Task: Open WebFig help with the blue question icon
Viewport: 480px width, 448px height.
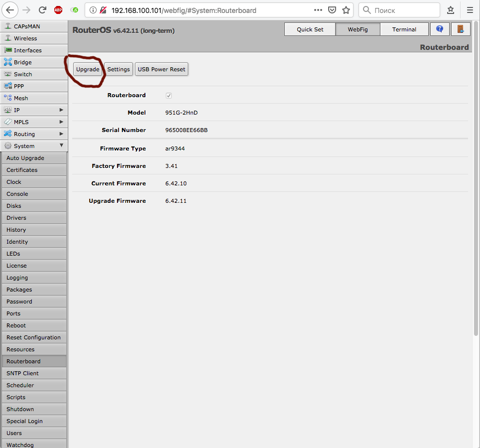Action: click(440, 29)
